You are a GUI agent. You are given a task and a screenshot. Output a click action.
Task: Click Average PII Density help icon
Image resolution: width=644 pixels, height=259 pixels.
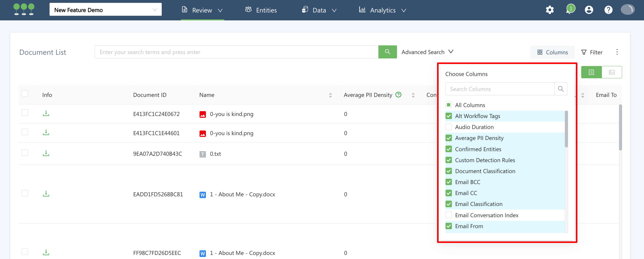tap(398, 95)
